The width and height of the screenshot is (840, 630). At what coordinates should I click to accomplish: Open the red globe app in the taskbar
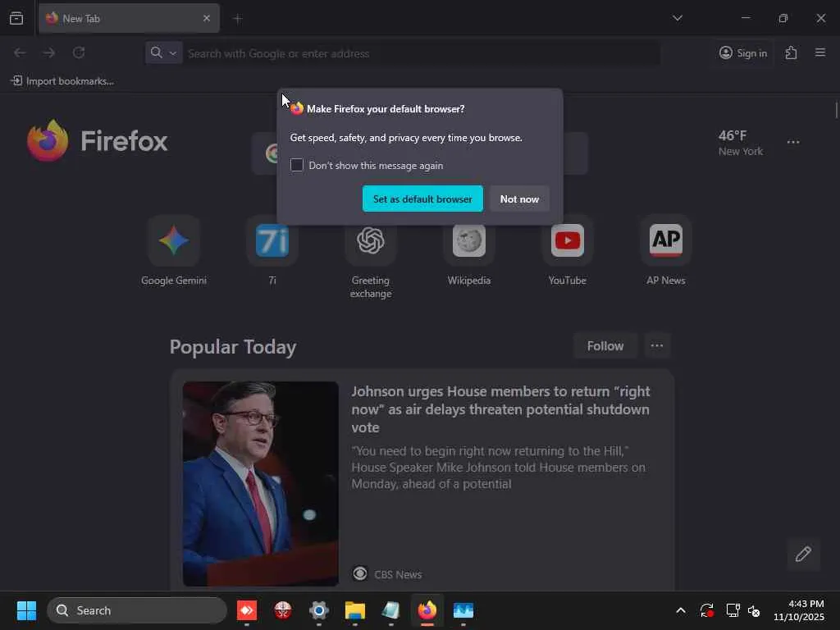[x=283, y=610]
